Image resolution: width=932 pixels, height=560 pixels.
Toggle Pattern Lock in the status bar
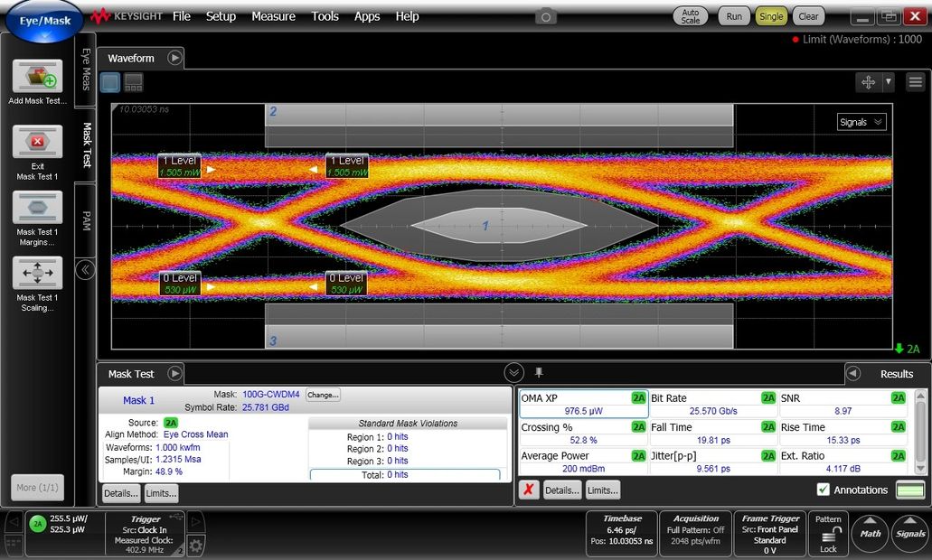[828, 534]
